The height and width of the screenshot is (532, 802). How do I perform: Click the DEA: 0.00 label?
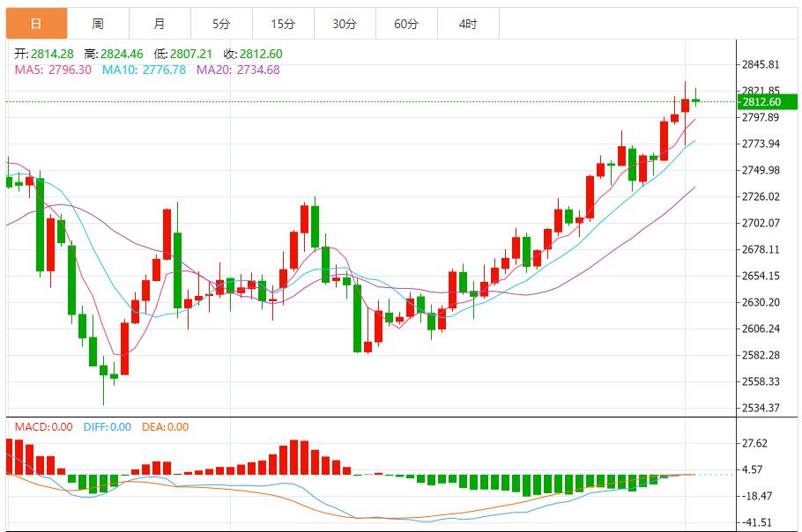(x=163, y=427)
